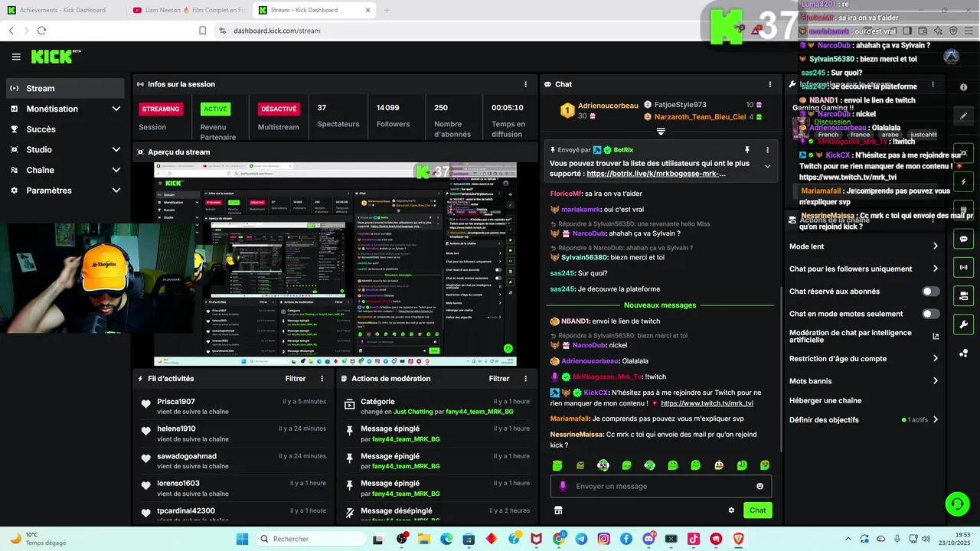Expand the Paramètres sidebar section
This screenshot has height=551, width=980.
(x=116, y=191)
